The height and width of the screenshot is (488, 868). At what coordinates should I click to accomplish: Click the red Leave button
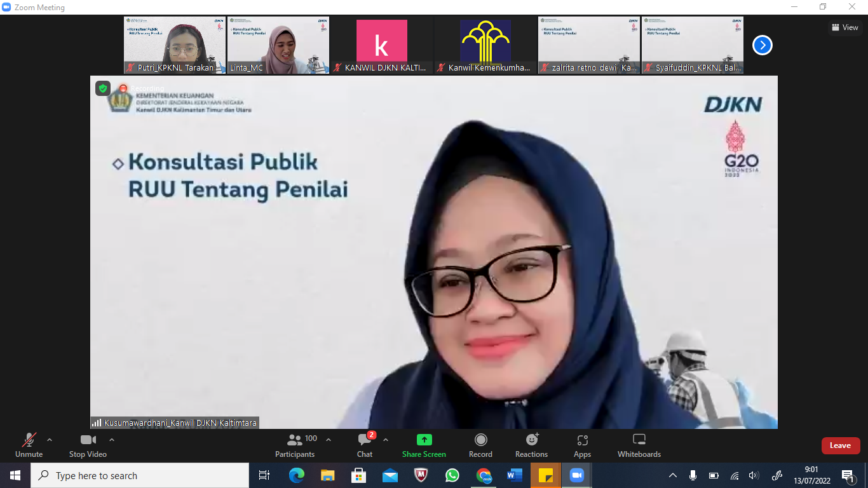pyautogui.click(x=840, y=445)
